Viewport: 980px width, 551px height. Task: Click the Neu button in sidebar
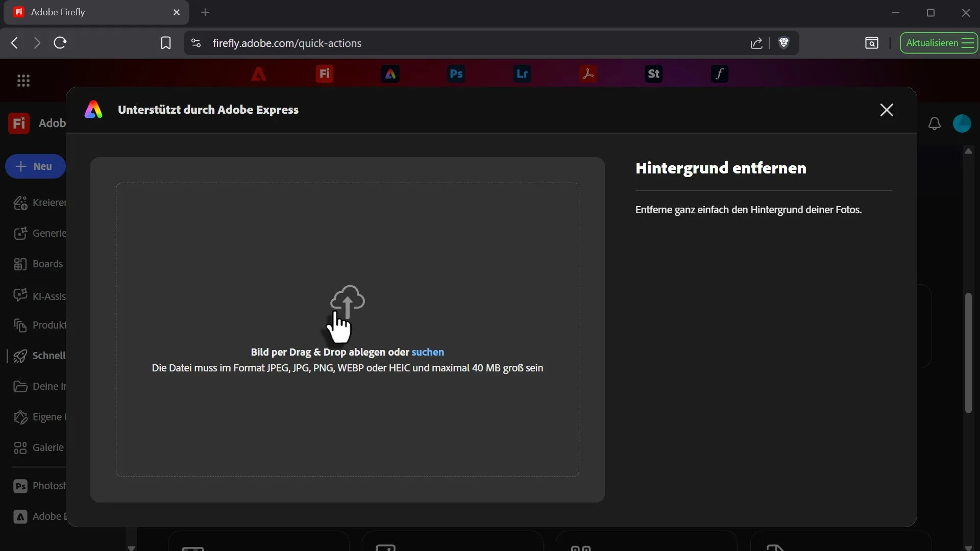[36, 166]
